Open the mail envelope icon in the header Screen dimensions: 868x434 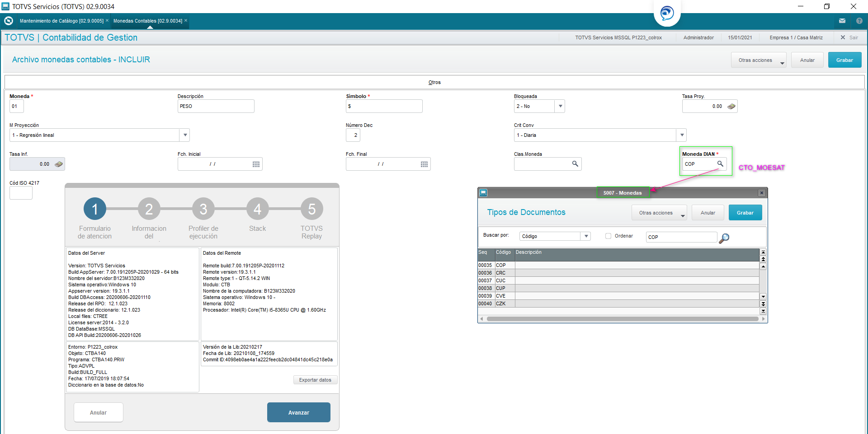pyautogui.click(x=842, y=21)
